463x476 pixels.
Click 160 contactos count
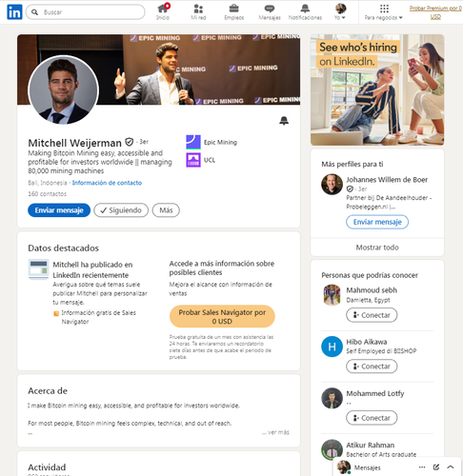(48, 194)
